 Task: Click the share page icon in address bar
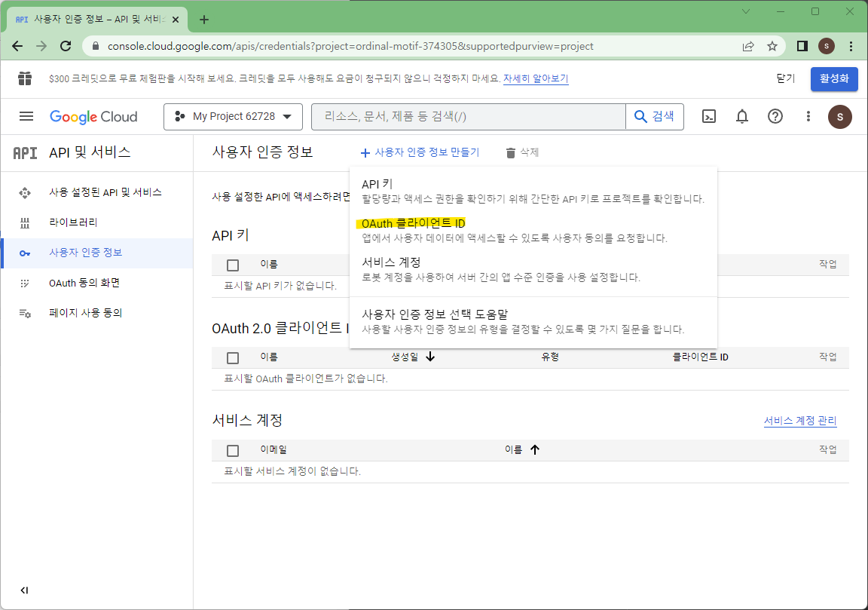click(748, 47)
